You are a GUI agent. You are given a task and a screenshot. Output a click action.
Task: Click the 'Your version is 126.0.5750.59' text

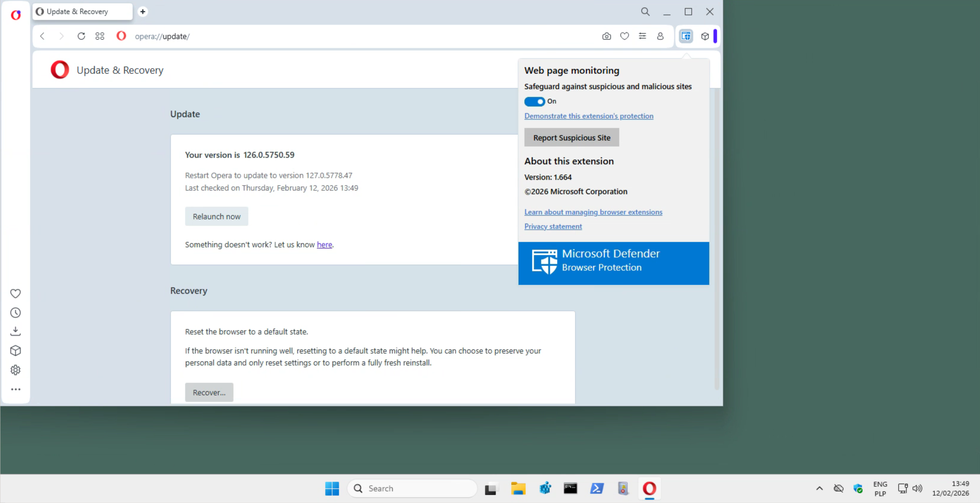tap(240, 155)
